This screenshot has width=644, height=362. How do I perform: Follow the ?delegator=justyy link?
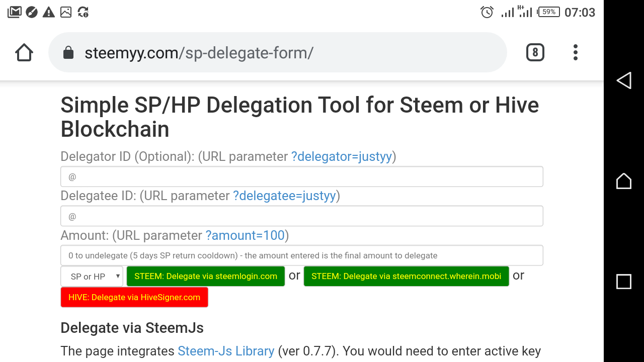tap(342, 156)
